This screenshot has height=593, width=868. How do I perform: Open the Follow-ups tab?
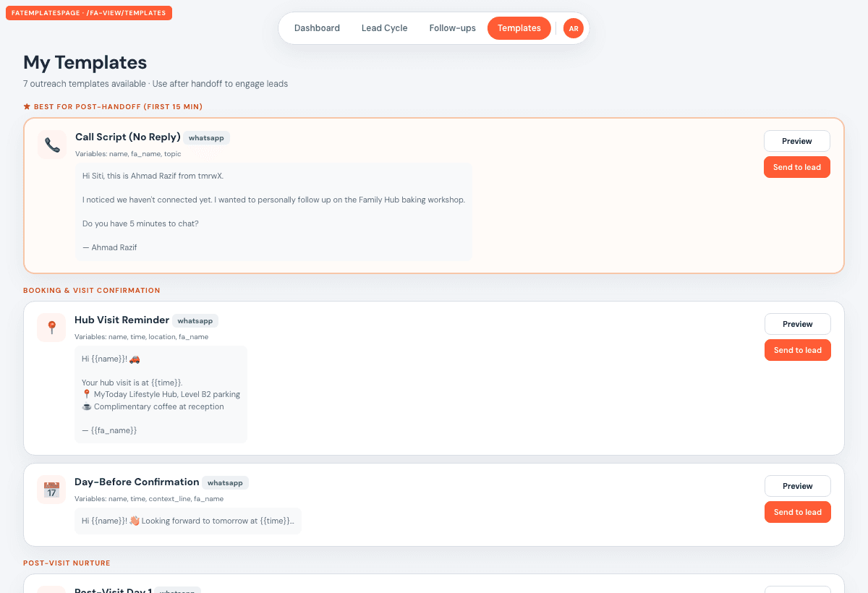point(452,28)
